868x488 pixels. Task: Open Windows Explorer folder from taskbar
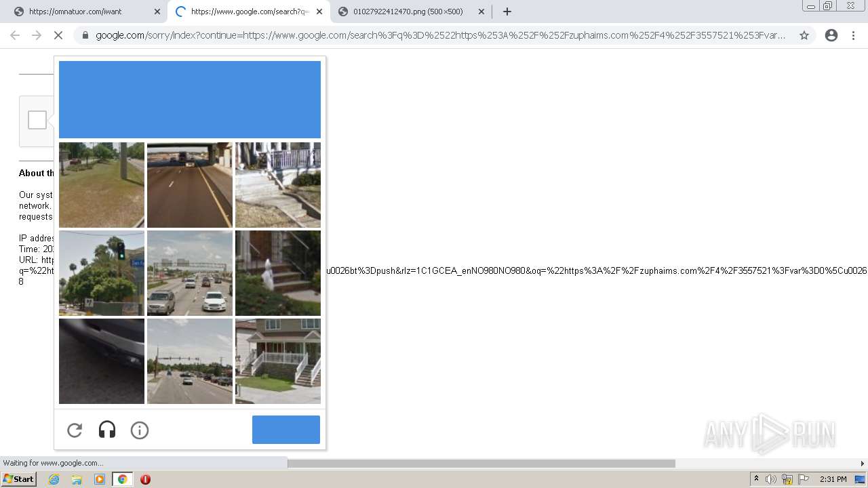pyautogui.click(x=77, y=479)
